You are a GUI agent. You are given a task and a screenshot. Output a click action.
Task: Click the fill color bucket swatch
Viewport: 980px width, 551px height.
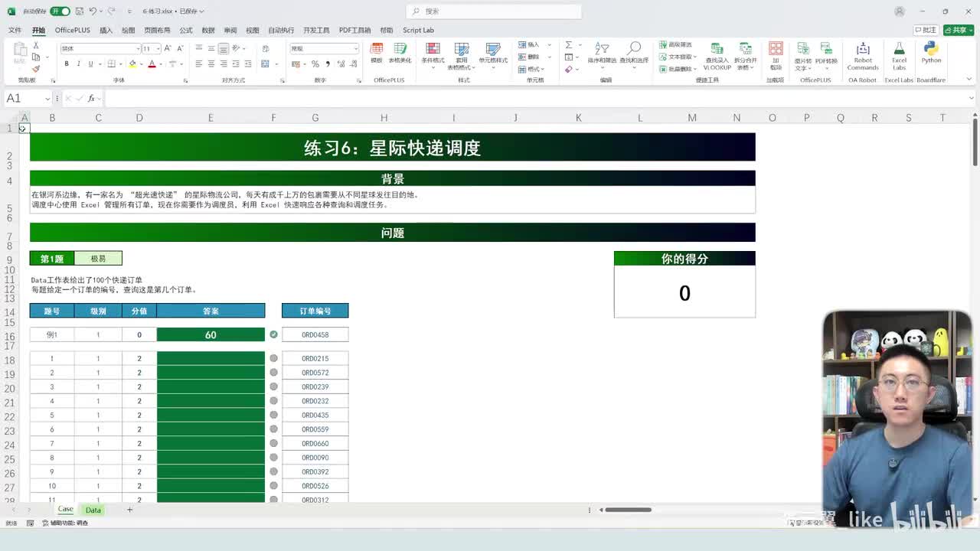tap(132, 64)
